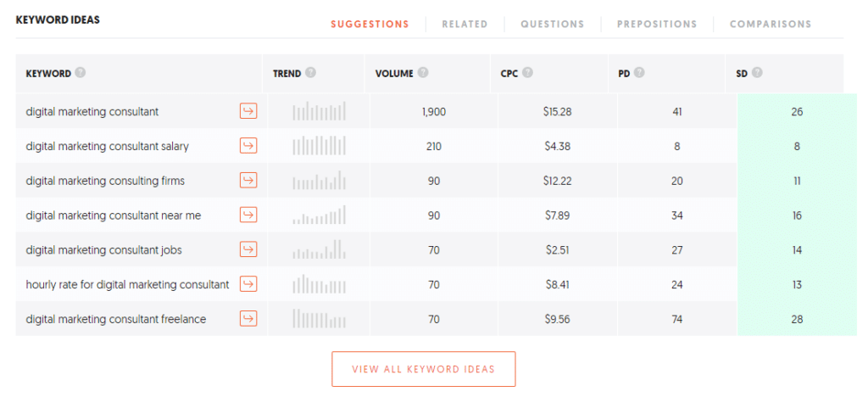The image size is (868, 397).
Task: Select trend chart for consultant near me
Action: 319,215
